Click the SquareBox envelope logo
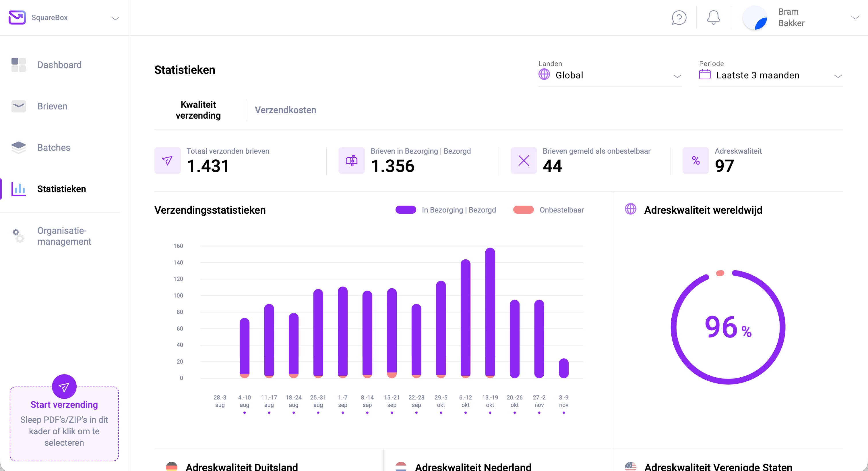The height and width of the screenshot is (471, 868). coord(17,18)
